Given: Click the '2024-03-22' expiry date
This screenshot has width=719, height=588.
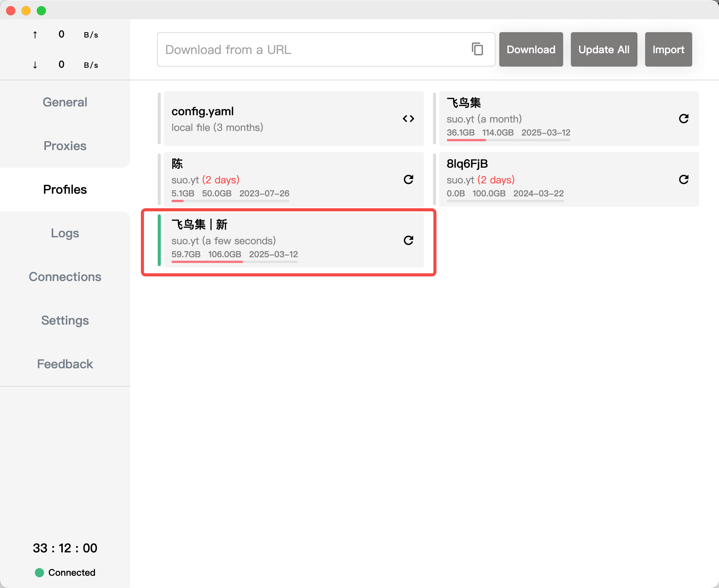Looking at the screenshot, I should pos(539,193).
